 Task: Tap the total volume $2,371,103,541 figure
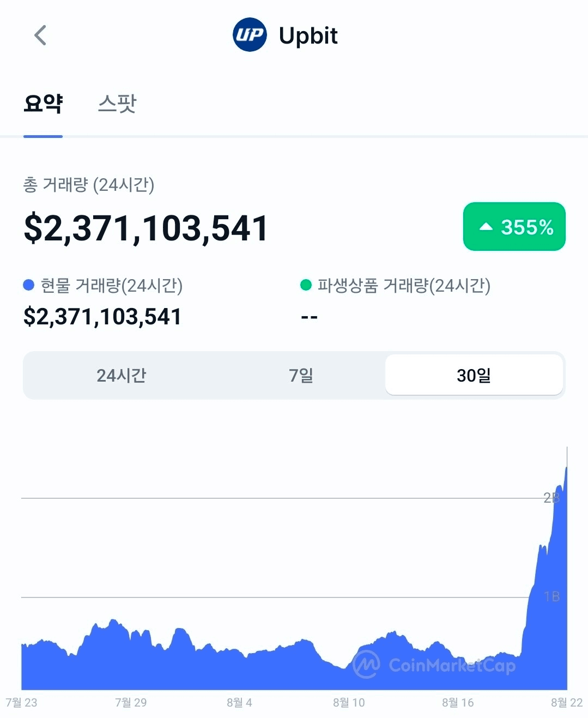(146, 228)
